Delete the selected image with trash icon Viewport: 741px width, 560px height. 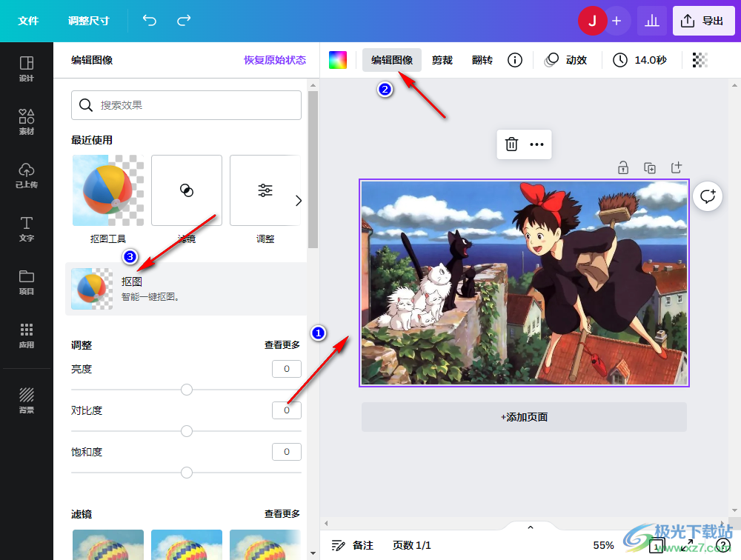click(512, 144)
